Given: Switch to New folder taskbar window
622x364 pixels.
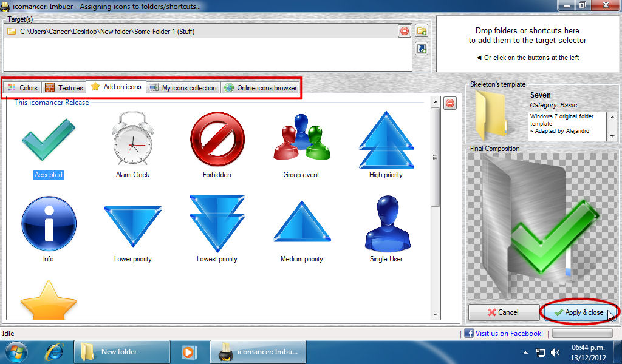Looking at the screenshot, I should pos(121,352).
